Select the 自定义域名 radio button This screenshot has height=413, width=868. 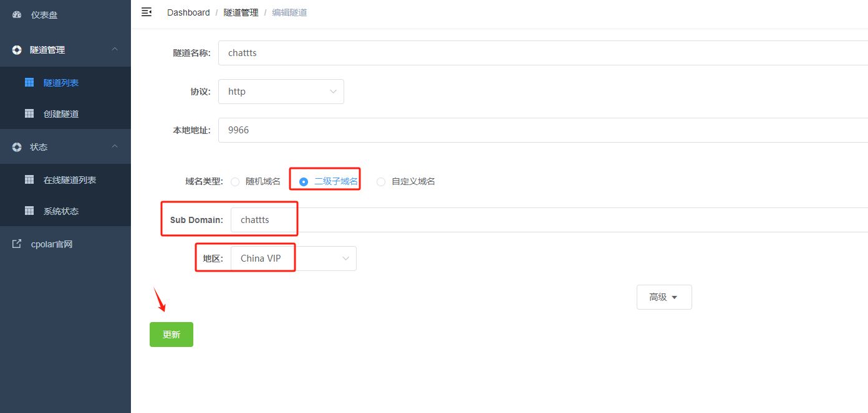380,181
